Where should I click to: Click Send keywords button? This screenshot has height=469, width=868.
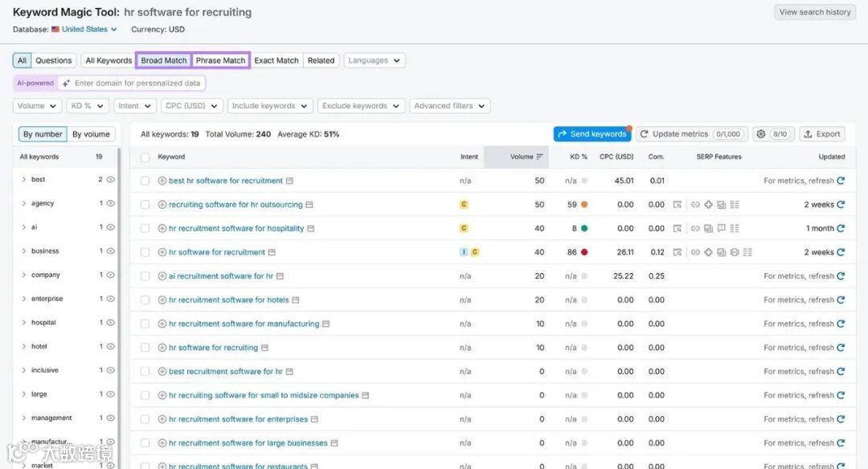[x=592, y=134]
